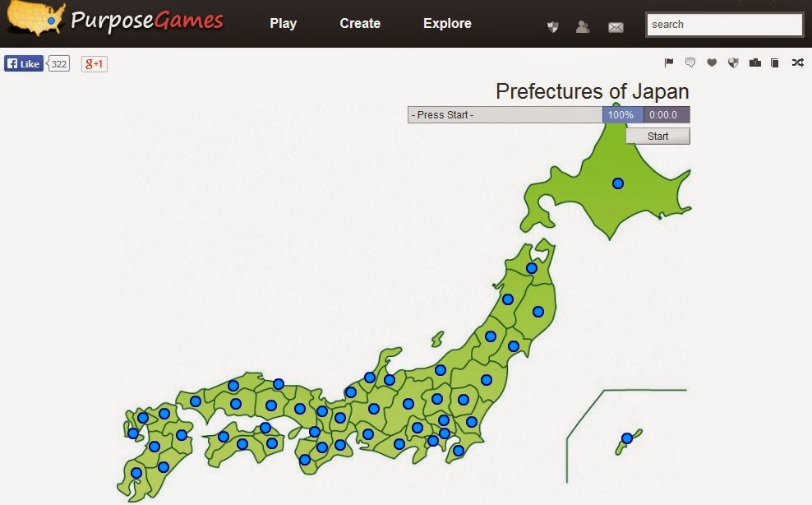This screenshot has width=812, height=505.
Task: Select the blue dot on Hokkaido
Action: [x=618, y=183]
